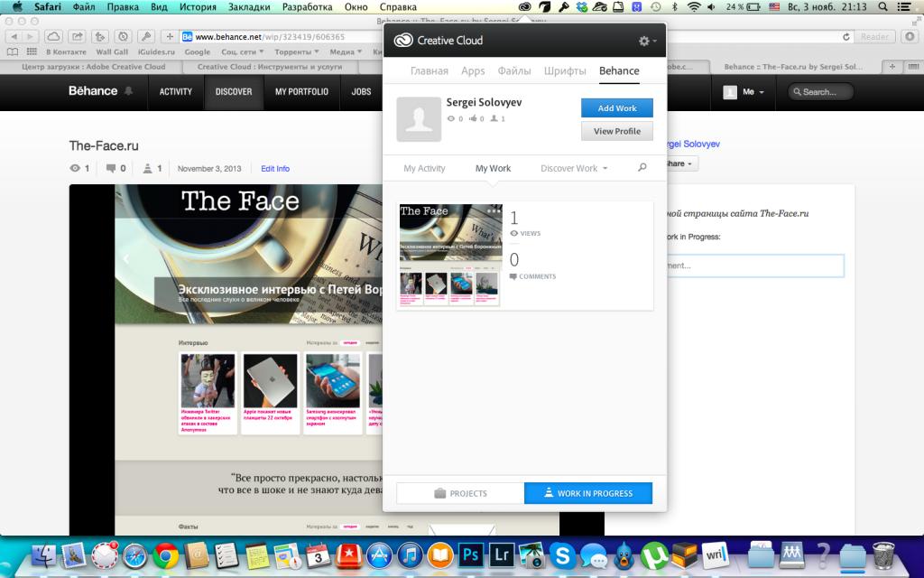Click Creative Cloud logo in panel header
This screenshot has height=578, width=924.
[403, 40]
